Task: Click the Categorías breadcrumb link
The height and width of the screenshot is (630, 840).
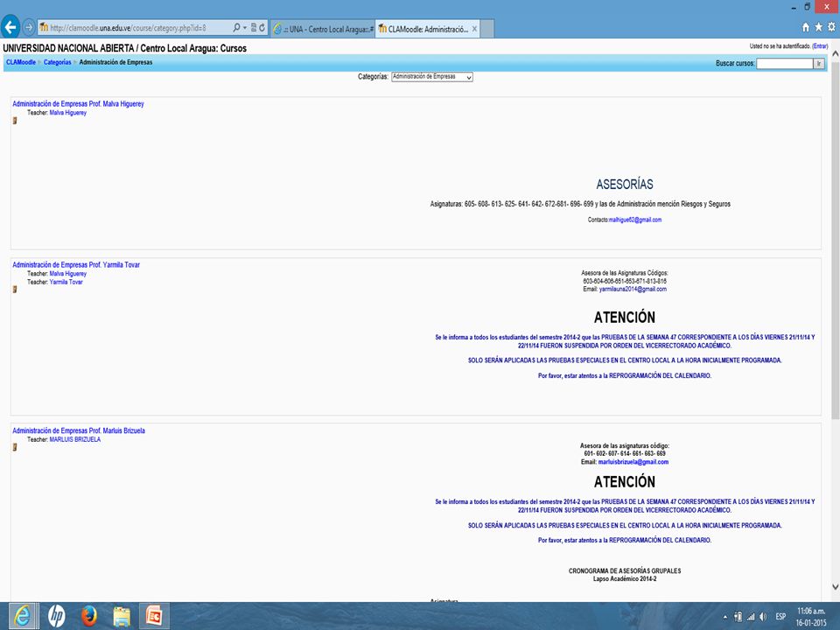Action: pyautogui.click(x=58, y=62)
